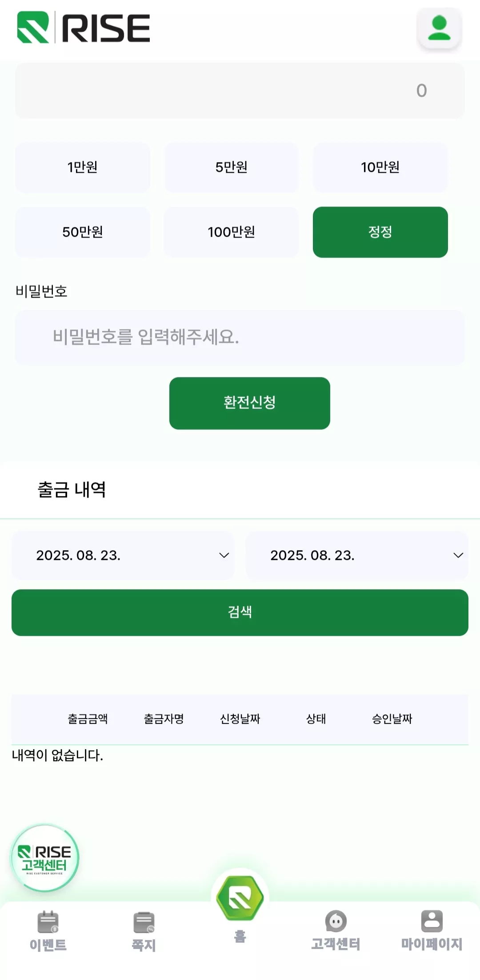The image size is (480, 980).
Task: Submit with the 환전신청 button
Action: [250, 403]
